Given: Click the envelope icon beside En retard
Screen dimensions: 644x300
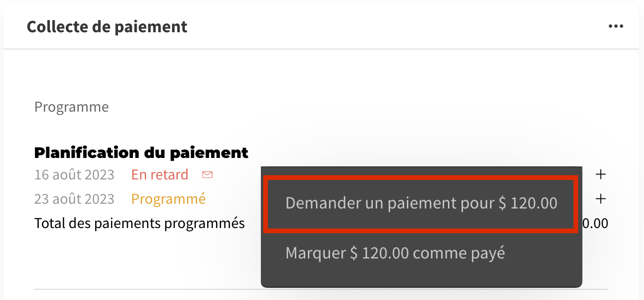Looking at the screenshot, I should (207, 175).
